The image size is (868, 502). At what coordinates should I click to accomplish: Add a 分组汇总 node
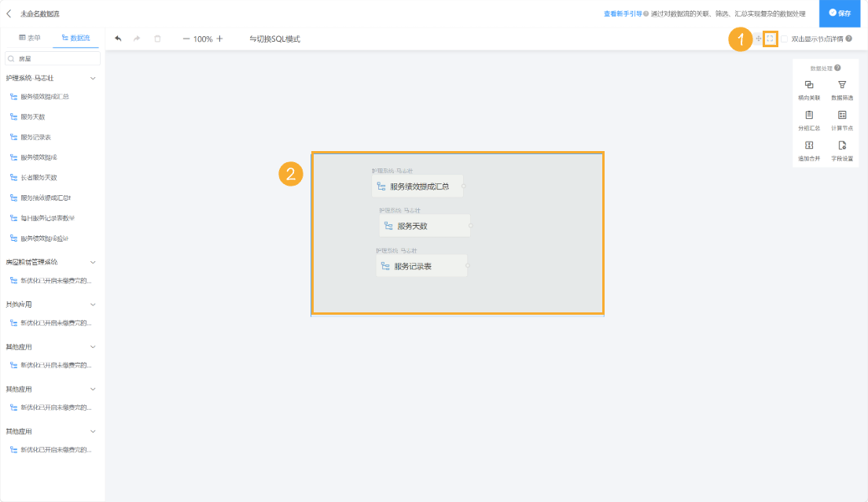coord(809,121)
